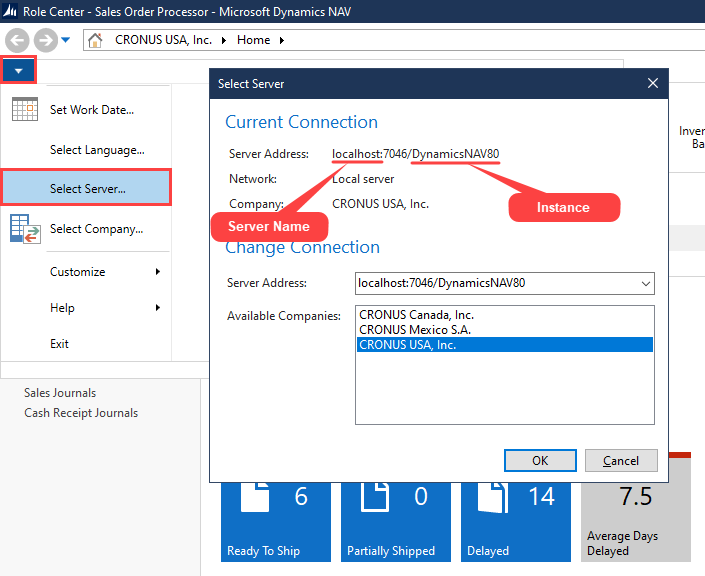
Task: Click the Select Company icon
Action: tap(25, 229)
